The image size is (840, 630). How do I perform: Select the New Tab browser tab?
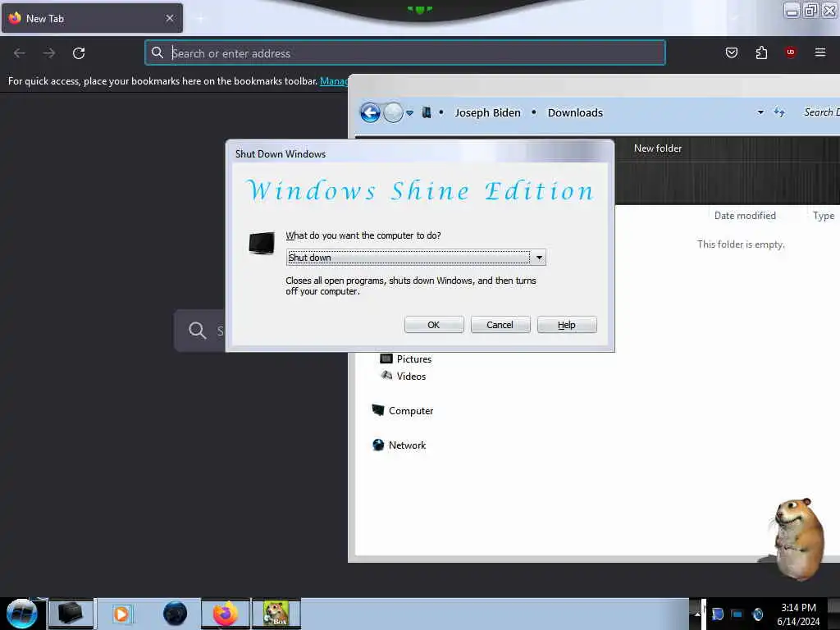tap(92, 18)
